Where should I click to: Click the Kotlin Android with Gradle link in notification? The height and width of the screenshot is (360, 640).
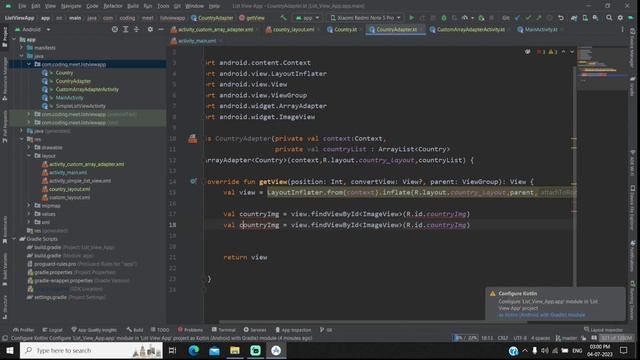click(542, 315)
